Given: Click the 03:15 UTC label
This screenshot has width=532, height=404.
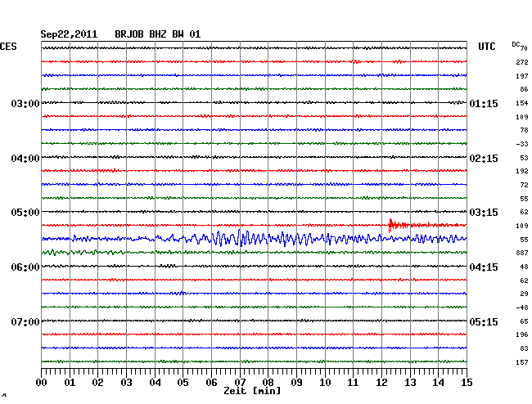Looking at the screenshot, I should [484, 213].
